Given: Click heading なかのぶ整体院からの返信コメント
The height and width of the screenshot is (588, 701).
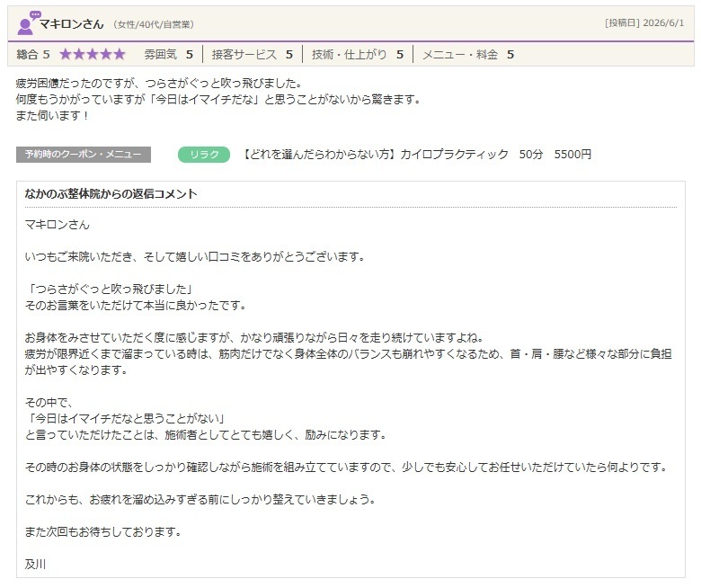Looking at the screenshot, I should click(x=111, y=193).
